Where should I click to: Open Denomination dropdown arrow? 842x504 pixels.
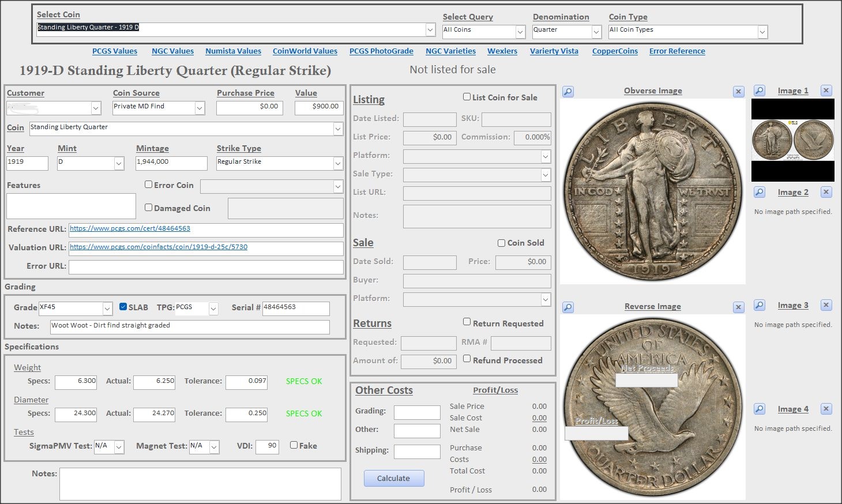click(x=596, y=32)
